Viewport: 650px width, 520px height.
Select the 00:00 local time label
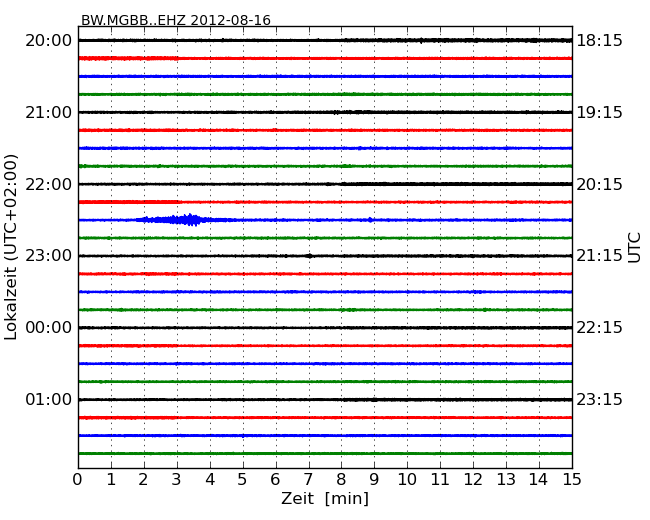49,328
